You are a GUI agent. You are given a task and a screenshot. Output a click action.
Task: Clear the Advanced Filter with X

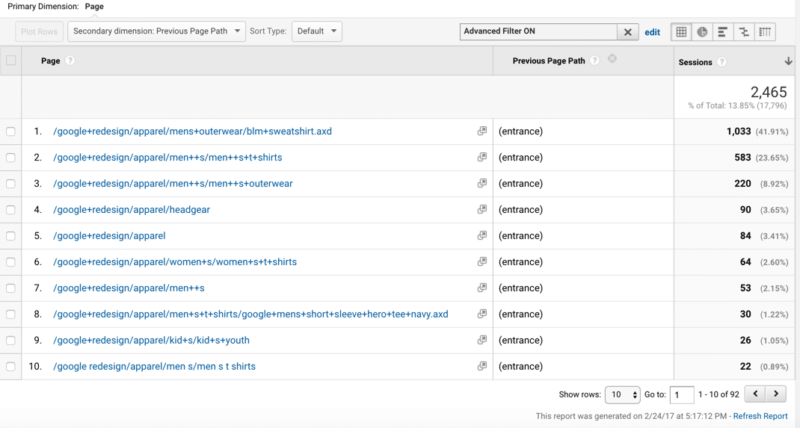coord(628,32)
